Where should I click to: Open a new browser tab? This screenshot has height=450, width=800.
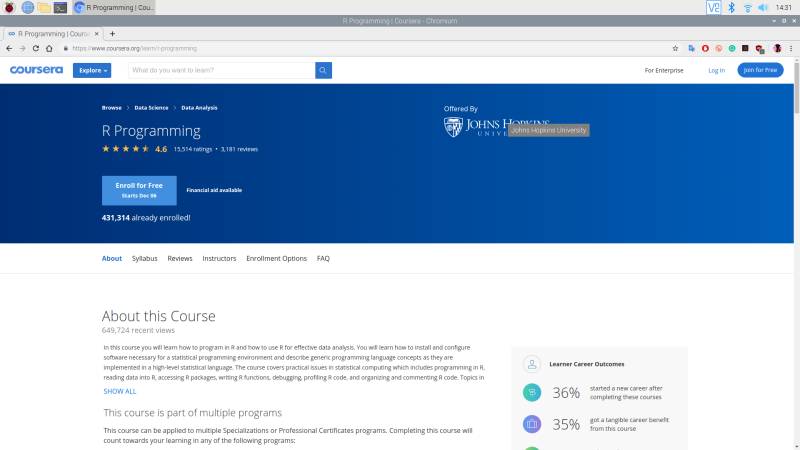pyautogui.click(x=112, y=34)
